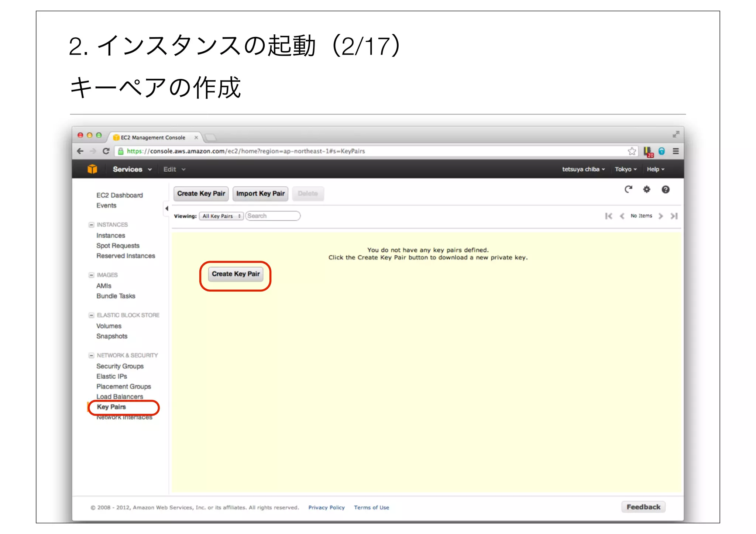Refresh the key pairs list icon
756x534 pixels.
pyautogui.click(x=628, y=189)
